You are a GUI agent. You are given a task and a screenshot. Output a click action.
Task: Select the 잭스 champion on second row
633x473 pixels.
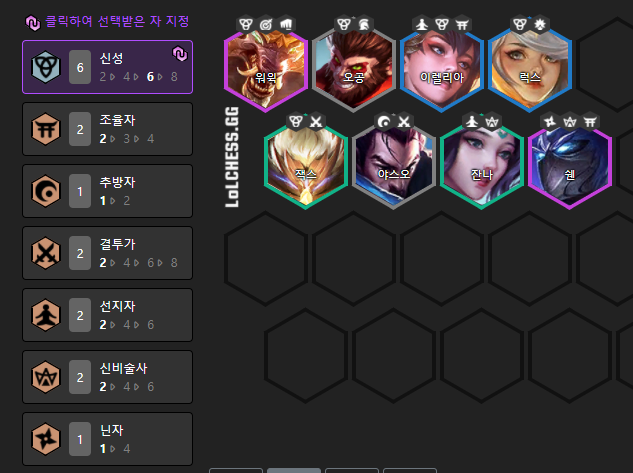(x=306, y=165)
